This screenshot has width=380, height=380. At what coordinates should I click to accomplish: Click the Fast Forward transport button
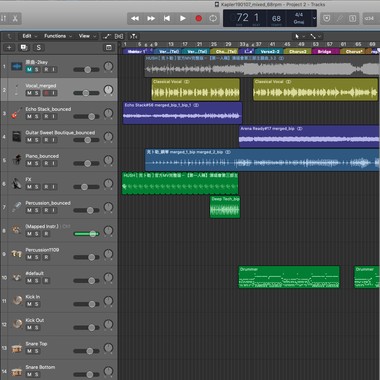click(151, 18)
